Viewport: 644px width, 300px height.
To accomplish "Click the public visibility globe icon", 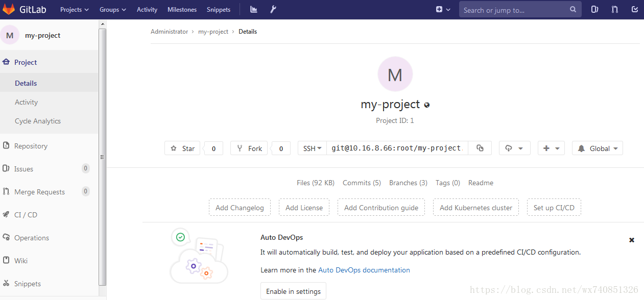I will point(427,105).
